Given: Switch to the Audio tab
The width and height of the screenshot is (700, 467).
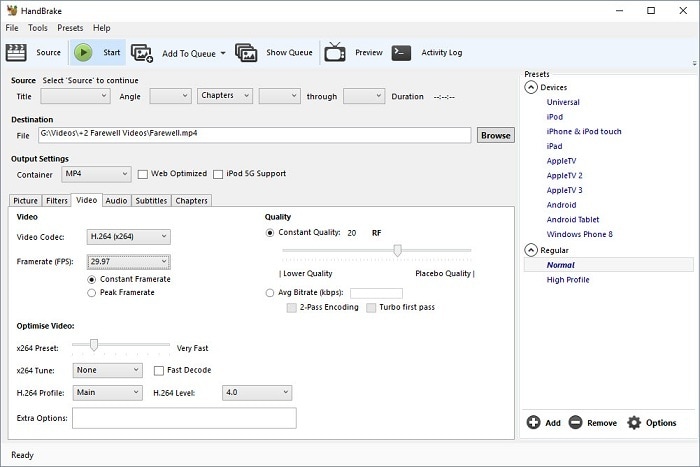Looking at the screenshot, I should coord(117,201).
